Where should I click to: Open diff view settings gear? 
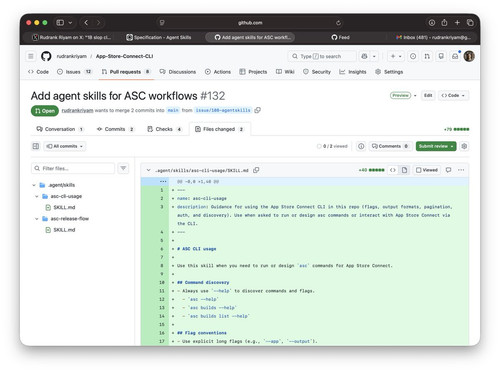click(464, 146)
